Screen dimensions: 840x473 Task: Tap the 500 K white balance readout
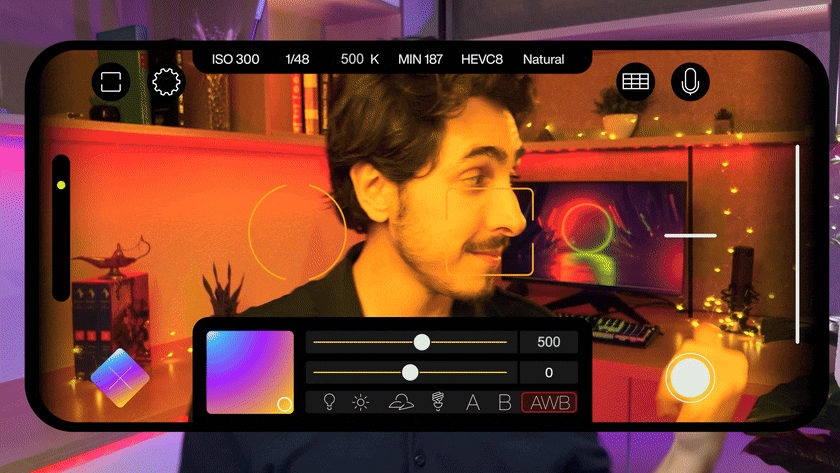[x=359, y=59]
